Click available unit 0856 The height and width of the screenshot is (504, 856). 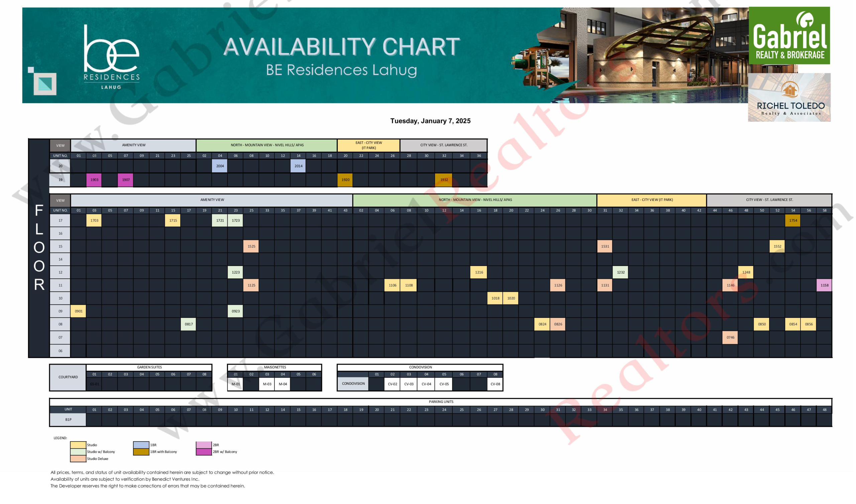pyautogui.click(x=809, y=324)
